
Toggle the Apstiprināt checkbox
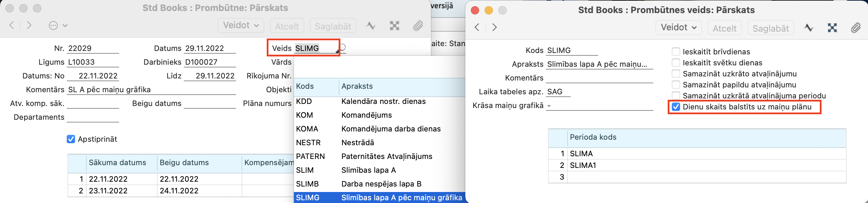point(71,139)
